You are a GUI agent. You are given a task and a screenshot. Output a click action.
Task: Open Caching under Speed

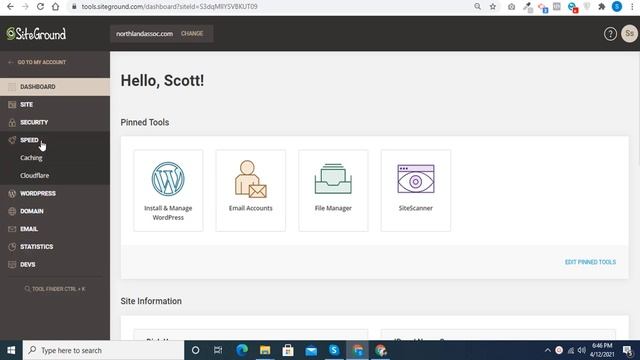(x=31, y=158)
